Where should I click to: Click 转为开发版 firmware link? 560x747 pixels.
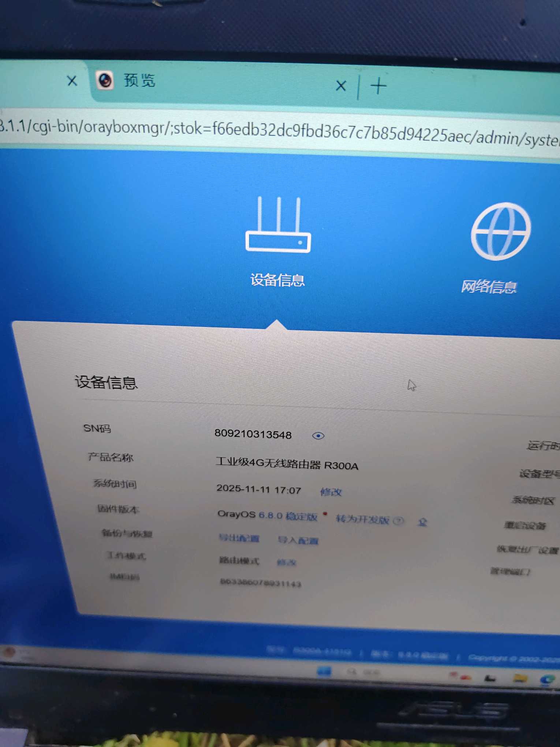pyautogui.click(x=362, y=519)
